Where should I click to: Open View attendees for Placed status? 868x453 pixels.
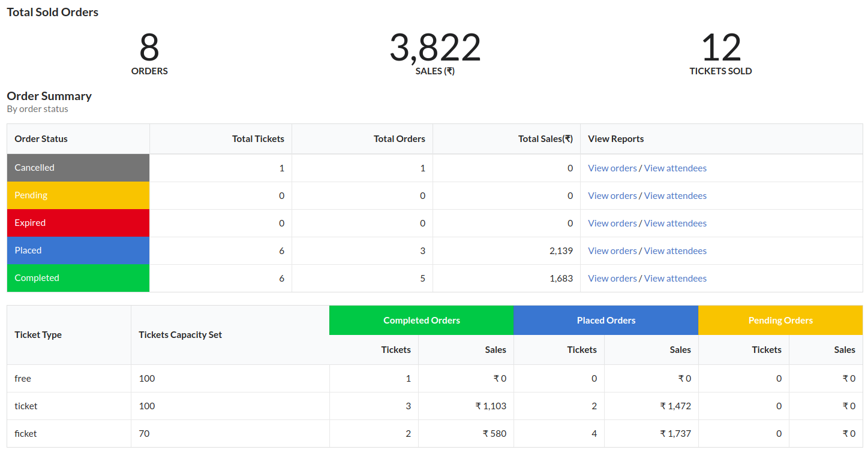click(675, 251)
